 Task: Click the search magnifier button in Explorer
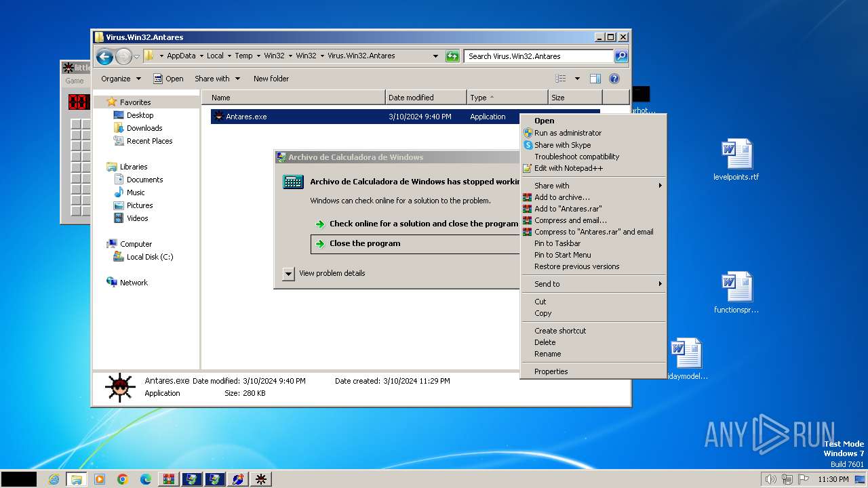click(x=621, y=56)
